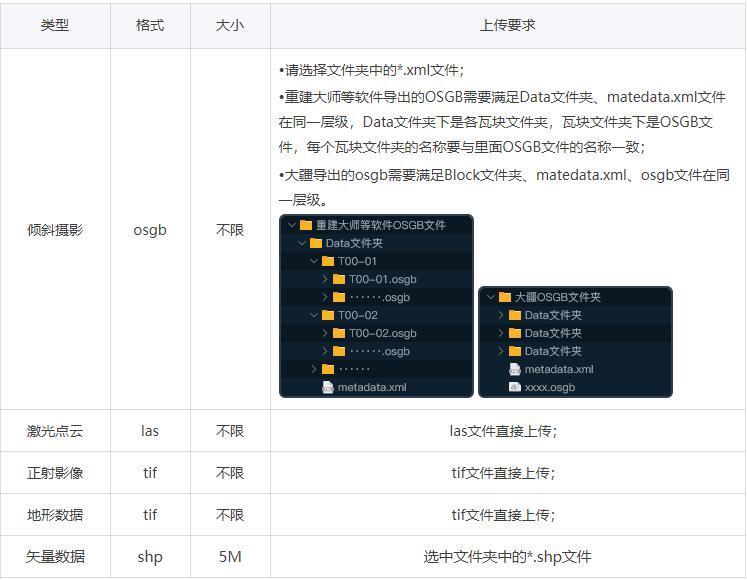The height and width of the screenshot is (580, 747).
Task: Click the 请选择文件夹中的*.xml文件 bullet line
Action: [372, 71]
